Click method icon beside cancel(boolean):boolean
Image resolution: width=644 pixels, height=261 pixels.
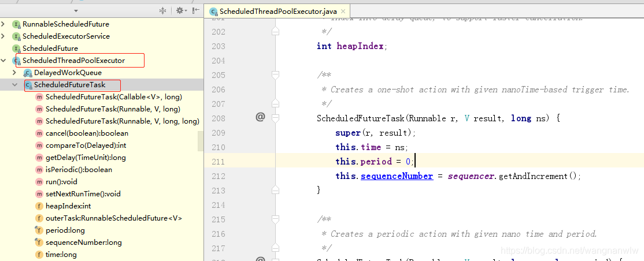click(39, 133)
